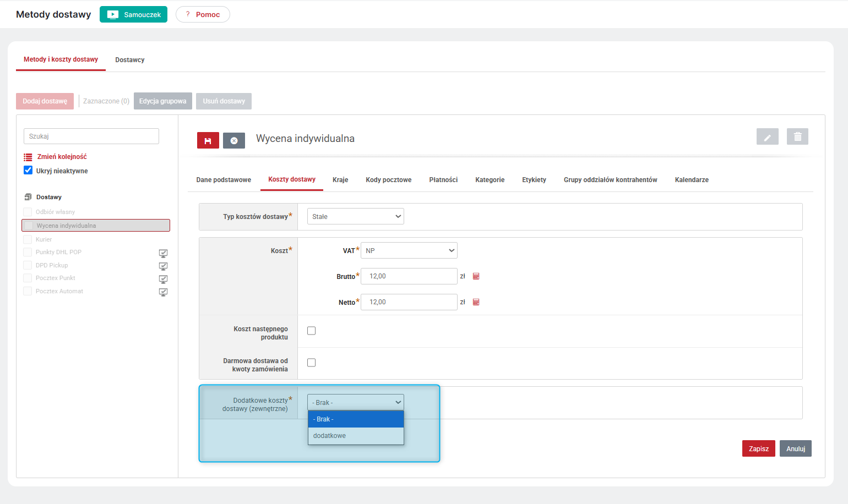Check the Odbiór własny checkbox
This screenshot has width=848, height=504.
point(28,212)
